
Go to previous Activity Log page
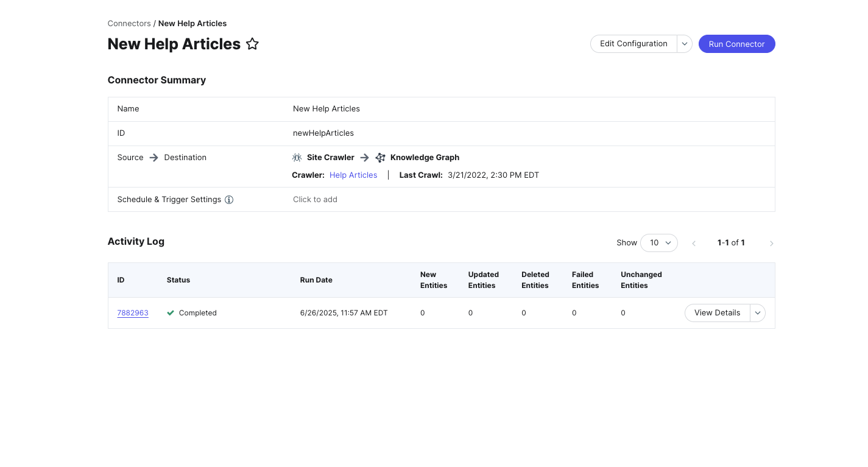(694, 244)
